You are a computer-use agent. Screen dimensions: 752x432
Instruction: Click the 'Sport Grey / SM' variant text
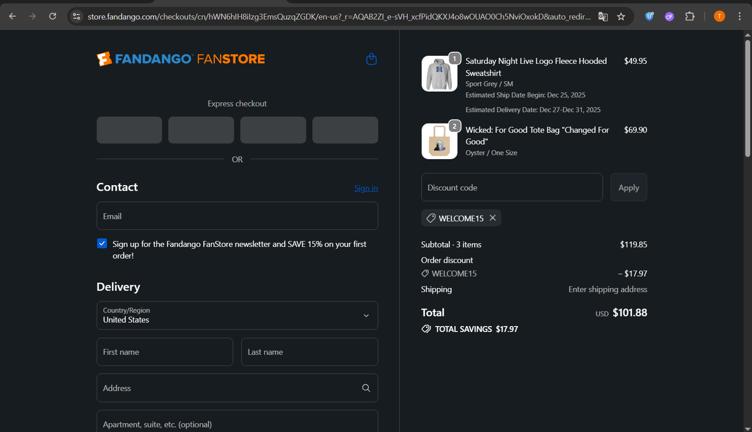coord(489,84)
